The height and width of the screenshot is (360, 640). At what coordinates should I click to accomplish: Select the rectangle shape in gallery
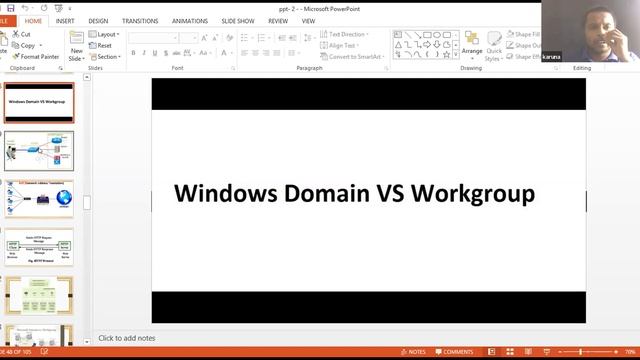pyautogui.click(x=427, y=35)
